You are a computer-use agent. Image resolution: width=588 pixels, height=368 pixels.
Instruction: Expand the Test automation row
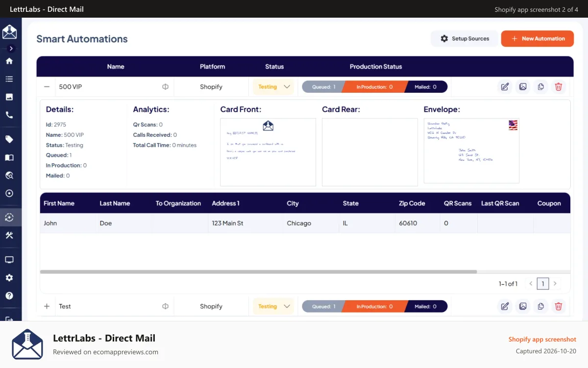47,306
